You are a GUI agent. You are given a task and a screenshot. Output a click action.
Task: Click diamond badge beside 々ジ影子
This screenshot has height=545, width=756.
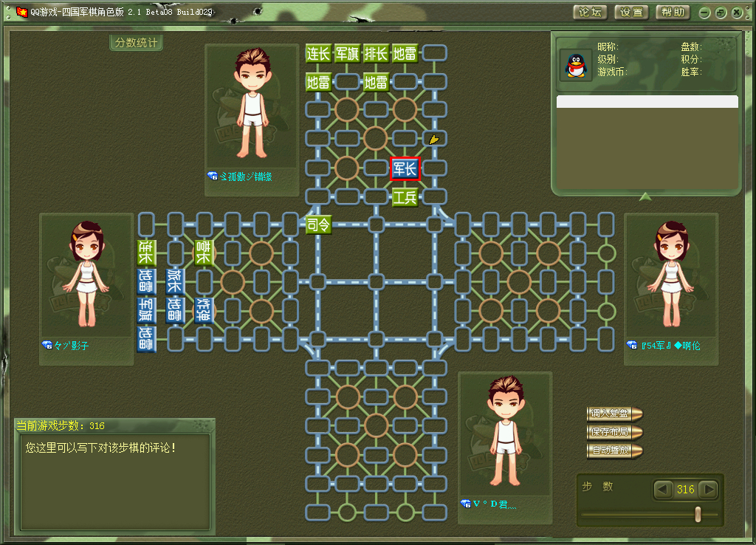coord(47,346)
